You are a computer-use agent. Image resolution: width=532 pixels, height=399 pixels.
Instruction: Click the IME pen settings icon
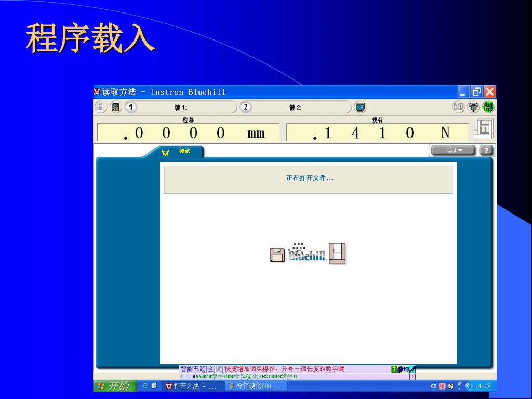pos(412,369)
